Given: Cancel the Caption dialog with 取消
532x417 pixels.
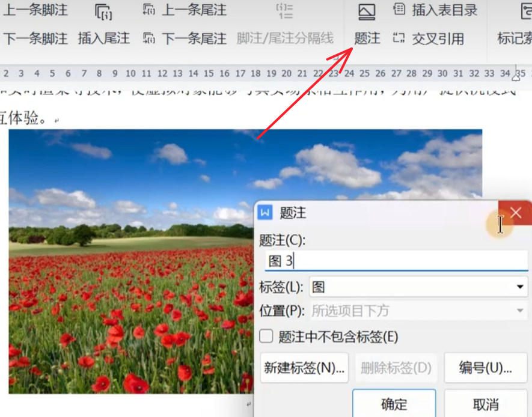Looking at the screenshot, I should tap(486, 403).
